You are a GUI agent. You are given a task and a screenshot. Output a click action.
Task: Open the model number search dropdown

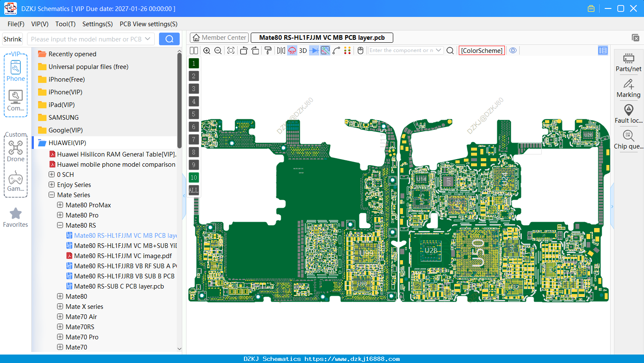148,39
